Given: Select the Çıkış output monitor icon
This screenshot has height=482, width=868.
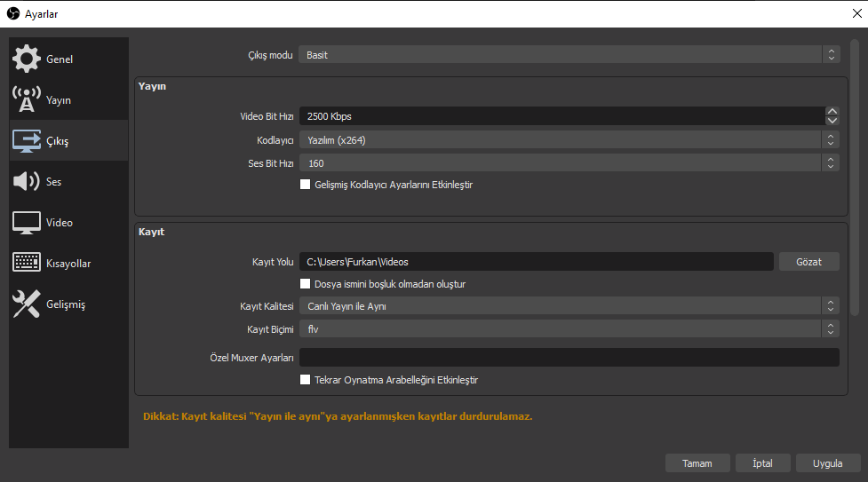Looking at the screenshot, I should (26, 140).
